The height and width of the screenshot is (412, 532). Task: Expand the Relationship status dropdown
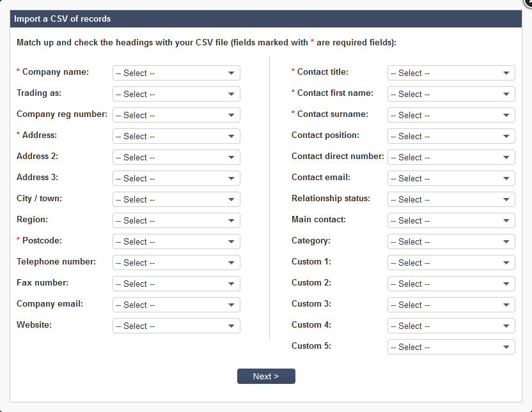(451, 199)
